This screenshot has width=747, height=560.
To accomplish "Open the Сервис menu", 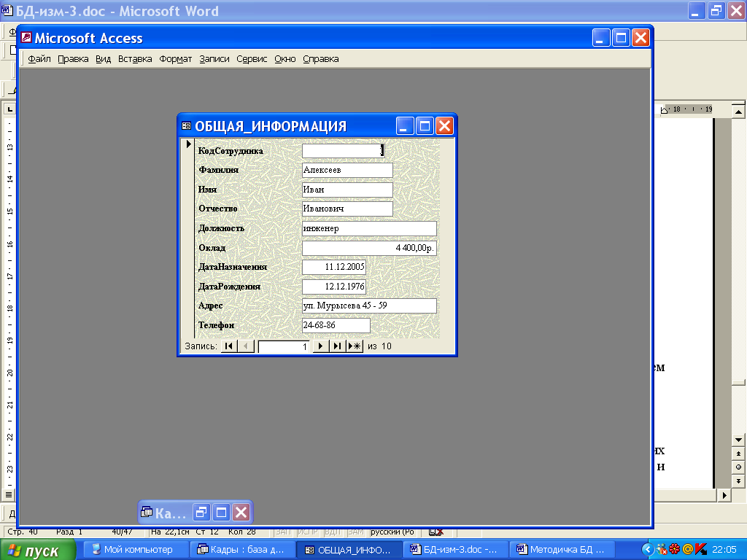I will (252, 59).
